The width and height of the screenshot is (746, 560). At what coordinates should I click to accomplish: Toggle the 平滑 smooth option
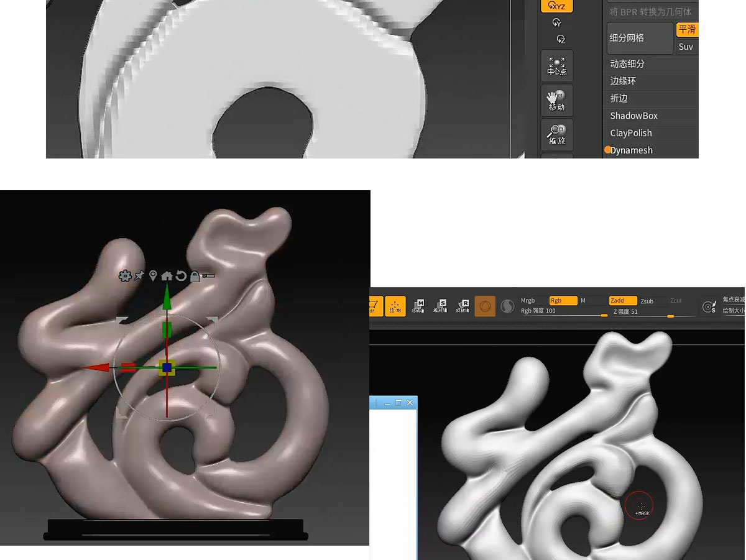coord(687,30)
